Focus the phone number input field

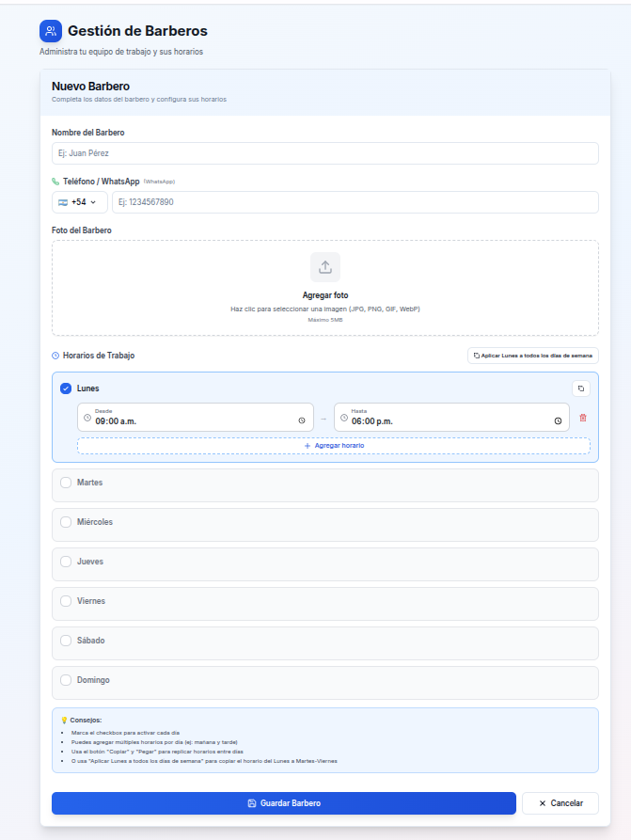coord(355,202)
